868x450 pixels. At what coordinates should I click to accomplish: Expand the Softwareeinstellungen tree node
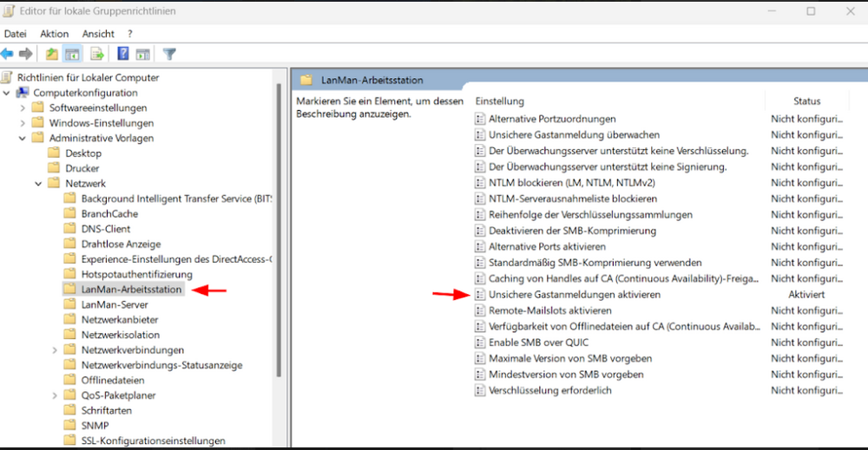click(23, 108)
